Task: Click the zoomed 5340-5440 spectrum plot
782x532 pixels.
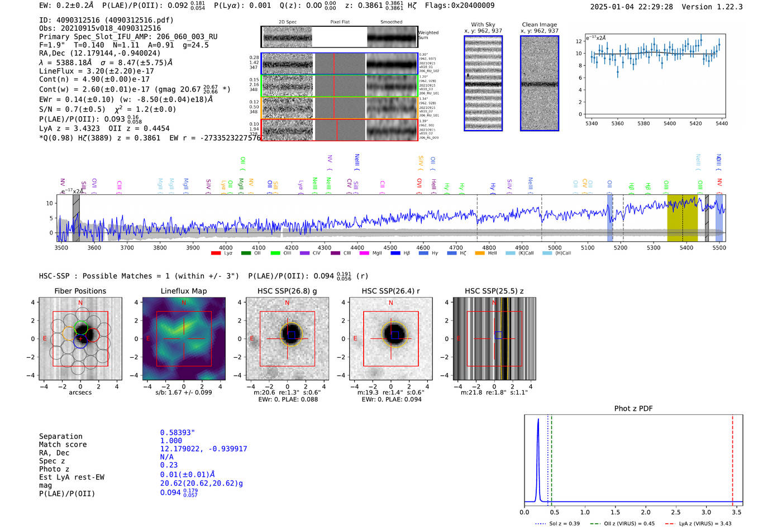Action: click(655, 75)
